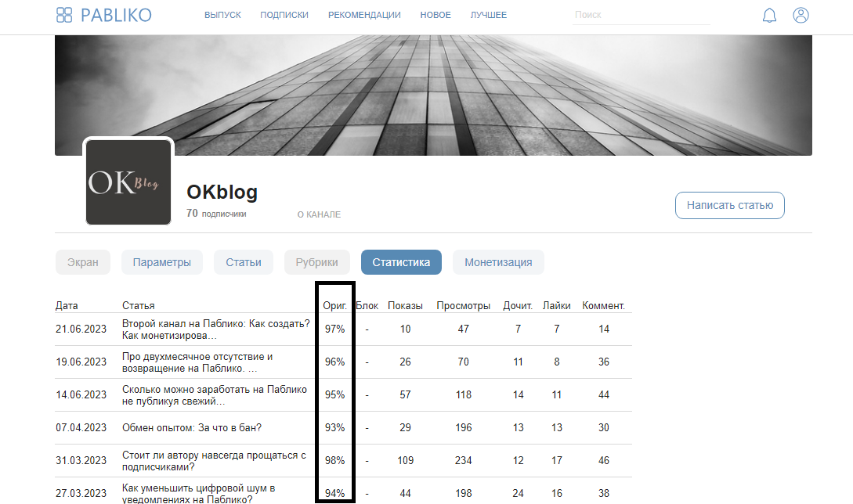
Task: Click date 31.03.2023
Action: 81,461
